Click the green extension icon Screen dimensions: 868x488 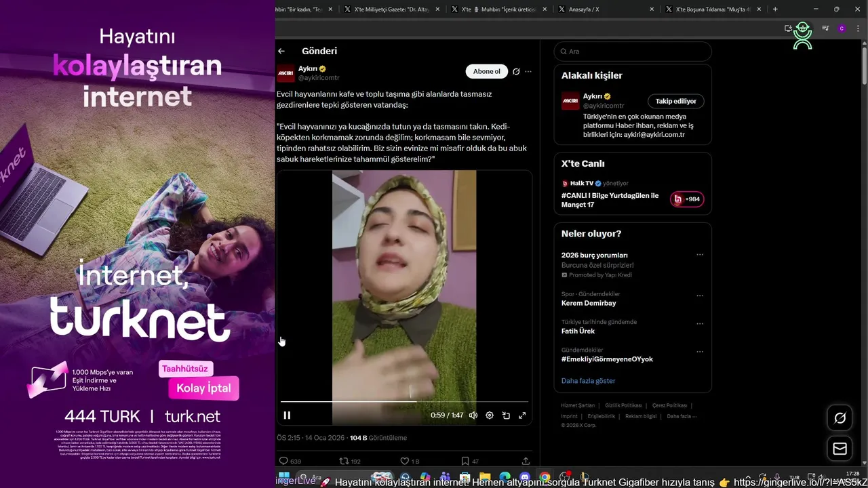click(803, 35)
